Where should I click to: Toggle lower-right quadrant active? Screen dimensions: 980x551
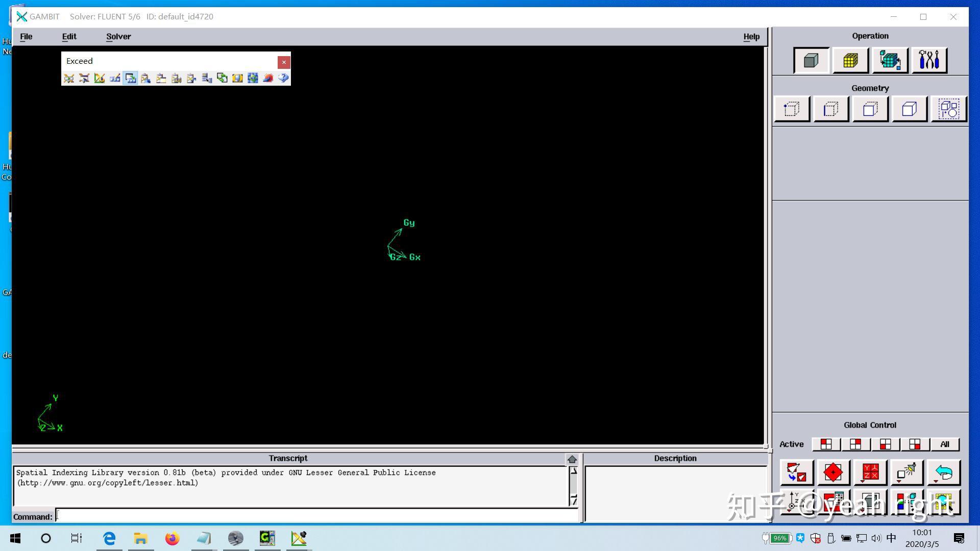915,444
